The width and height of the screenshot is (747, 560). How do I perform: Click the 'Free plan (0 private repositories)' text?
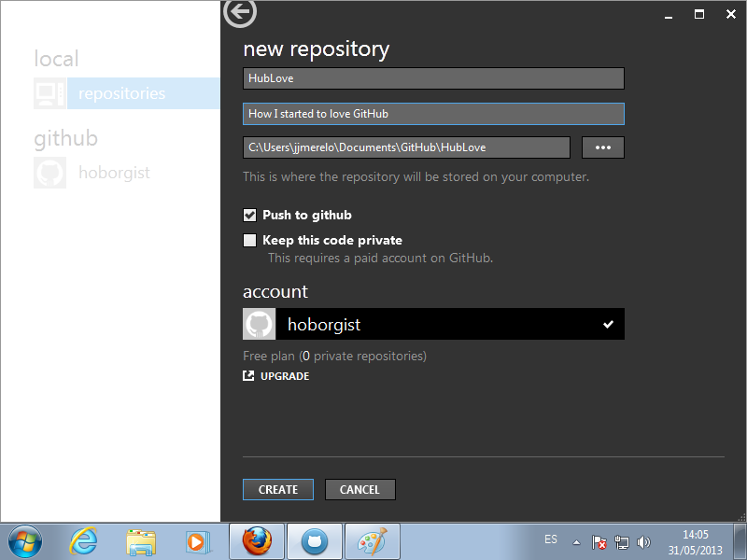[335, 356]
